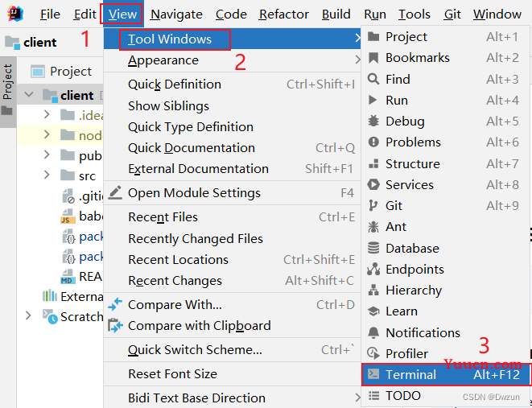The width and height of the screenshot is (532, 408).
Task: Expand the src folder chevron
Action: tap(47, 175)
